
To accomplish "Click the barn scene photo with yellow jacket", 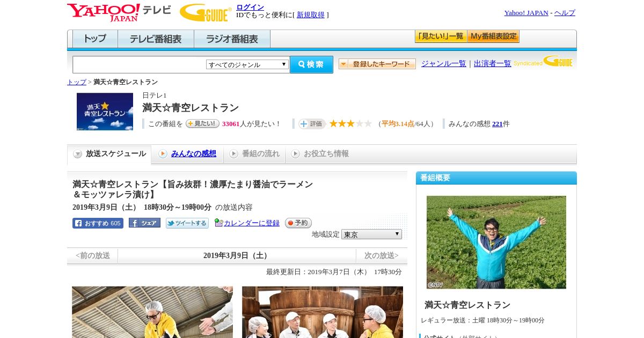I will click(x=152, y=312).
